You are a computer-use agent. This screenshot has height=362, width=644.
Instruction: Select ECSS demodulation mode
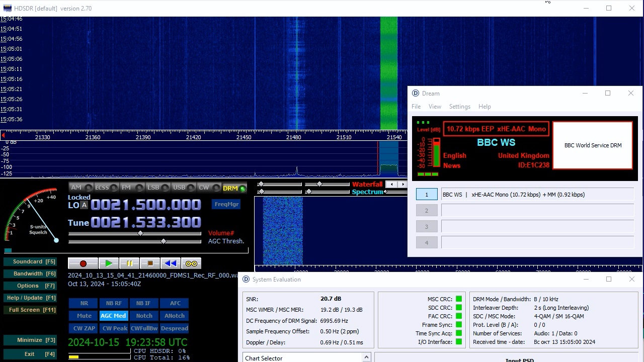(x=106, y=188)
